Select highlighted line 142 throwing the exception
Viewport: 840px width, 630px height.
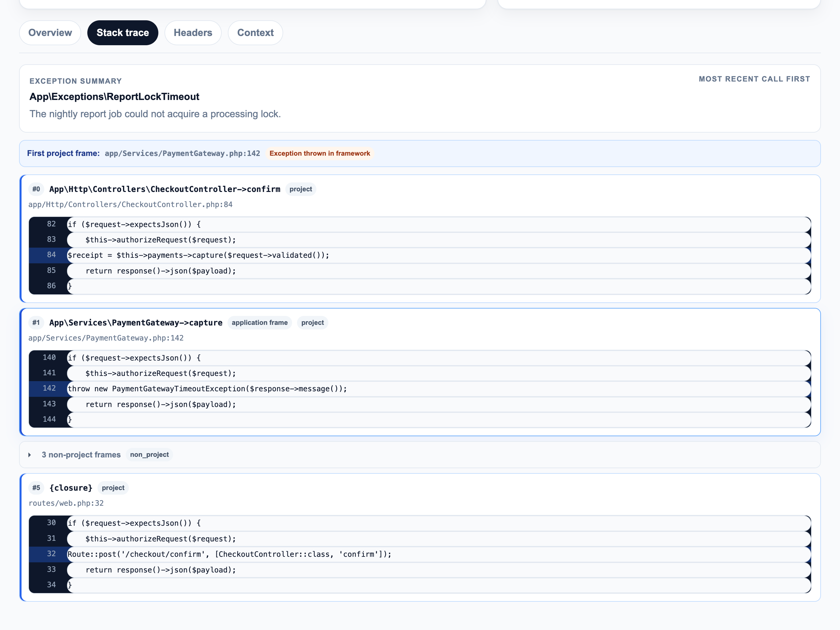click(207, 388)
